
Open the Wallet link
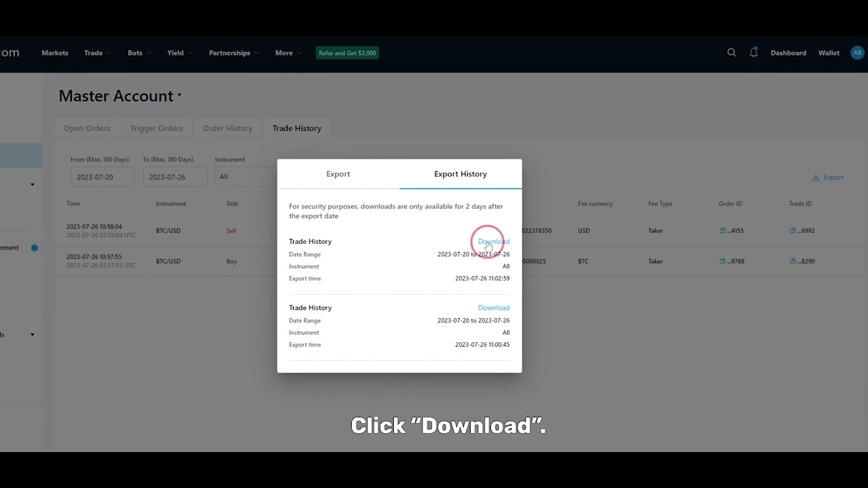[x=829, y=53]
